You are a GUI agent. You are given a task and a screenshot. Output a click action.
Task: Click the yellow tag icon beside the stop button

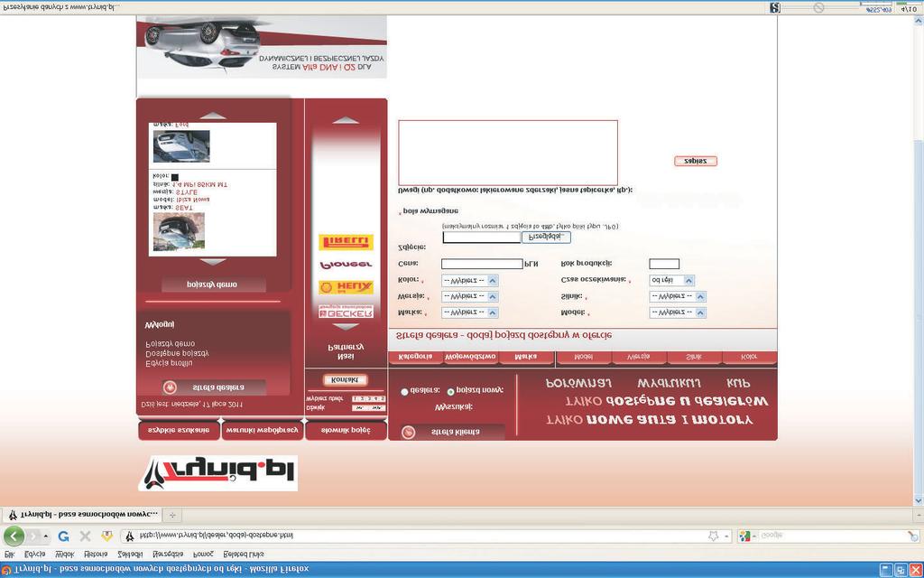[106, 536]
